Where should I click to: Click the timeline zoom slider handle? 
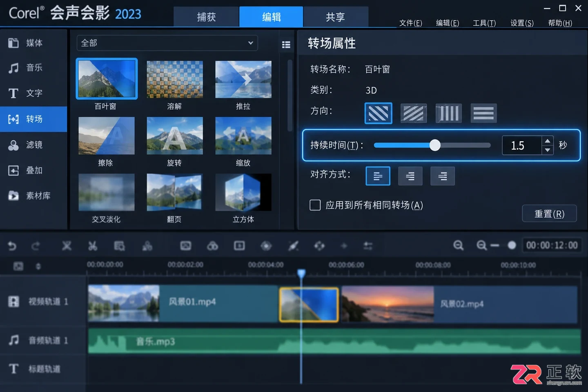point(512,245)
